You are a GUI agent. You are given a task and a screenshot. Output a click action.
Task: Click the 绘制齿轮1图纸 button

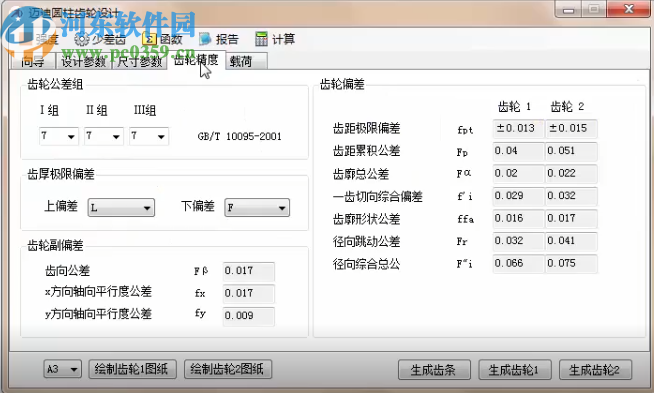(x=132, y=369)
